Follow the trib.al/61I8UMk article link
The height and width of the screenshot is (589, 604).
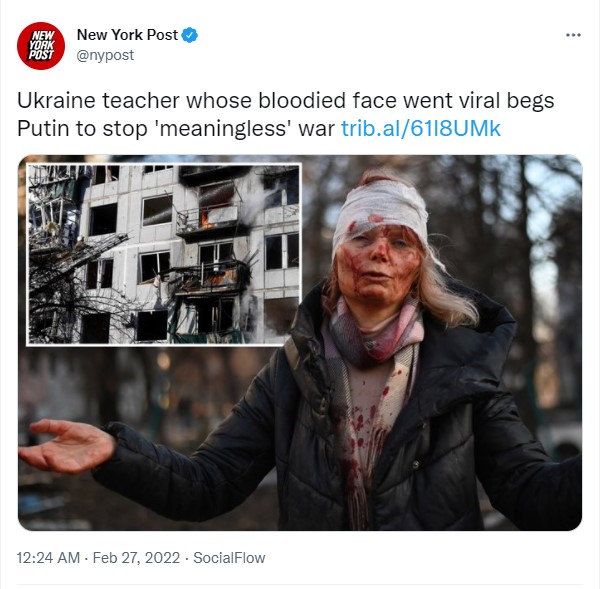[x=421, y=128]
